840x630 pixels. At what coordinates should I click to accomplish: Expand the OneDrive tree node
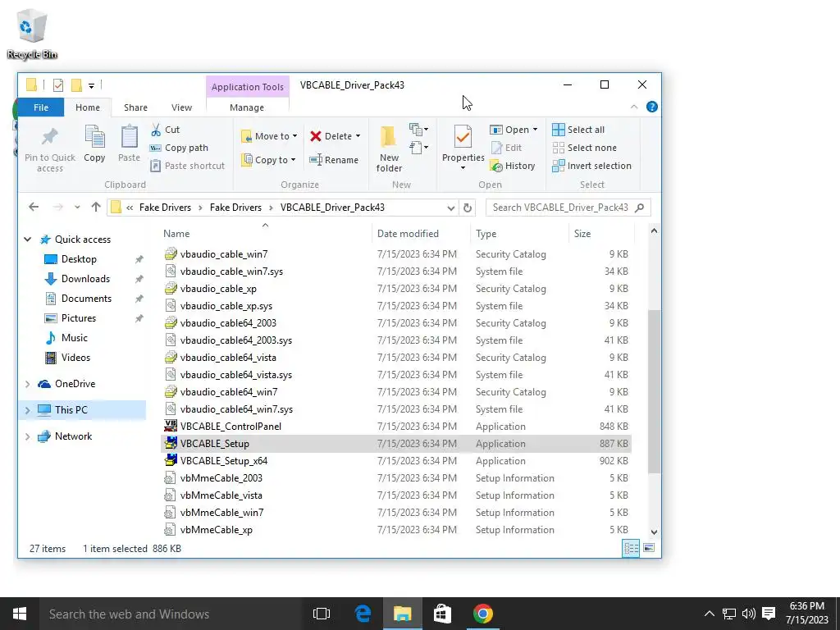click(27, 384)
